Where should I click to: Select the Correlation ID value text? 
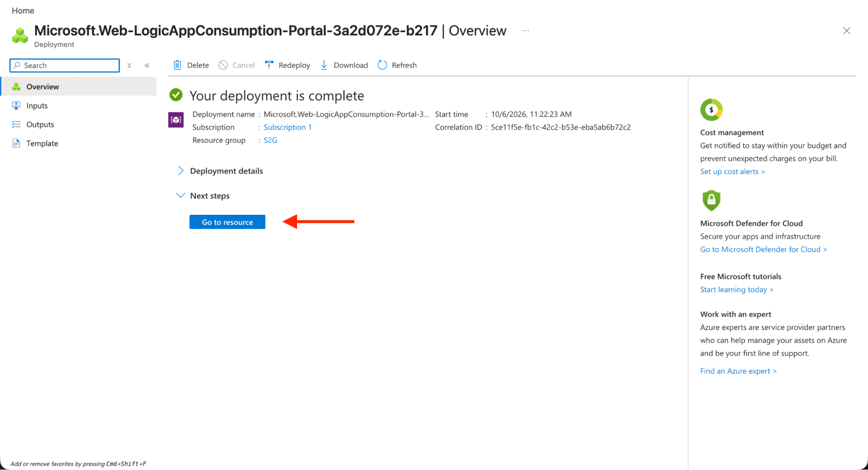(x=561, y=127)
